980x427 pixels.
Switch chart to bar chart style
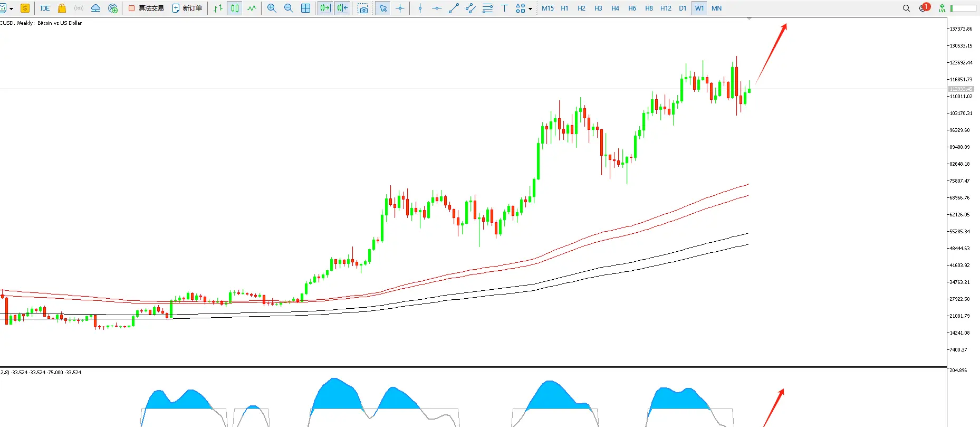218,8
